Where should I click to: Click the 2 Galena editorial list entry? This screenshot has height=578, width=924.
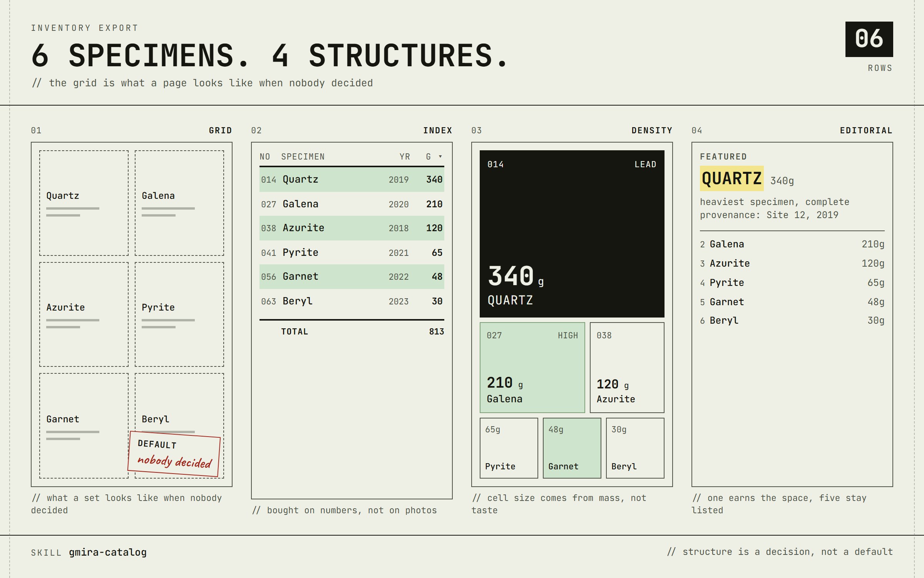coord(792,244)
